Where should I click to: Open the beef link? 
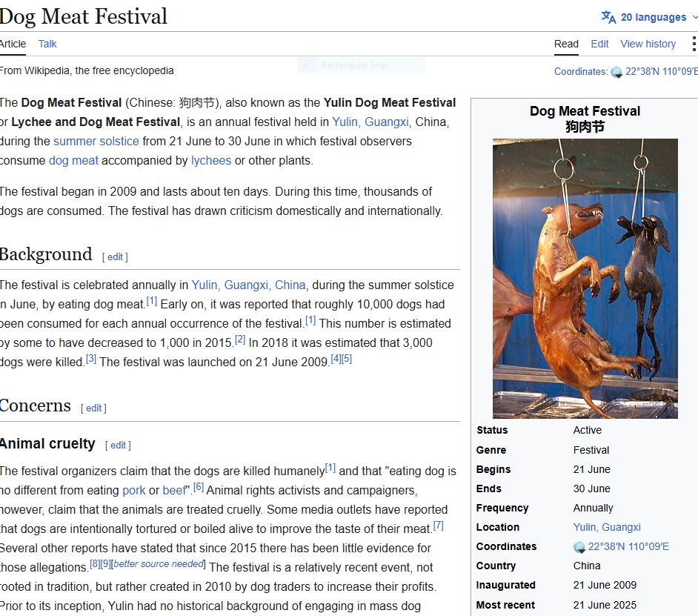[173, 490]
